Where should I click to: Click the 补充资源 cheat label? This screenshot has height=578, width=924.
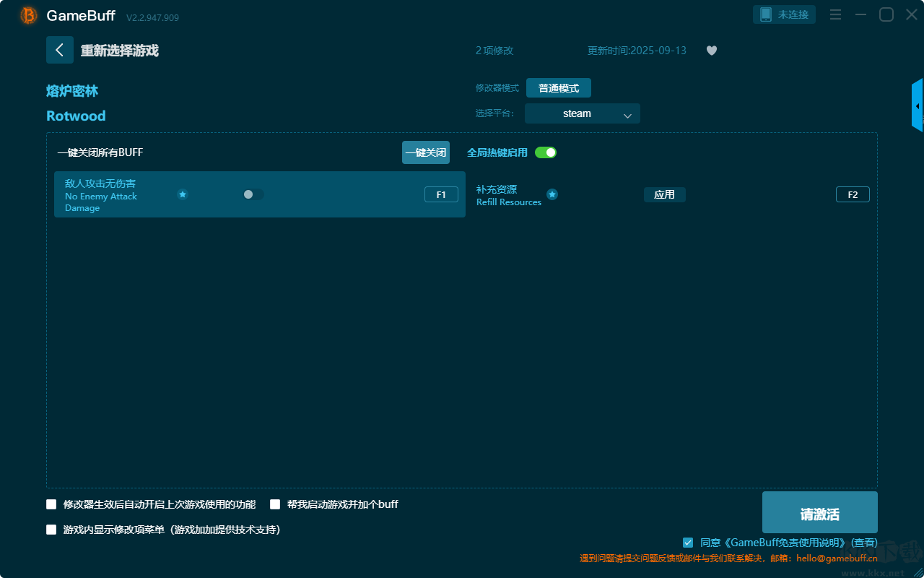497,189
